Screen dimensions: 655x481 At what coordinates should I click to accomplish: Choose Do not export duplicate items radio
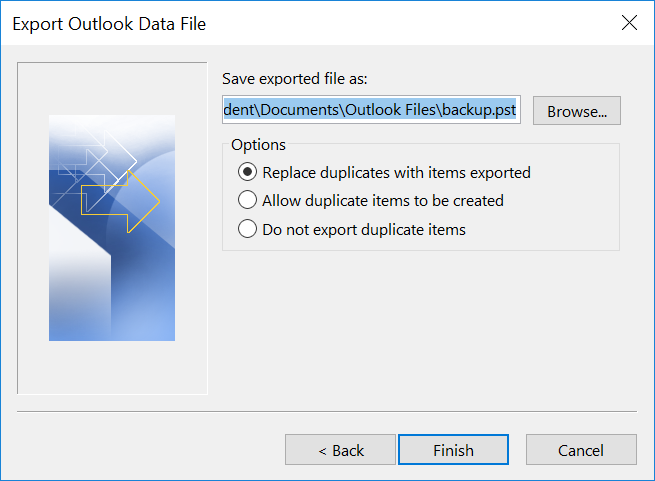[247, 229]
